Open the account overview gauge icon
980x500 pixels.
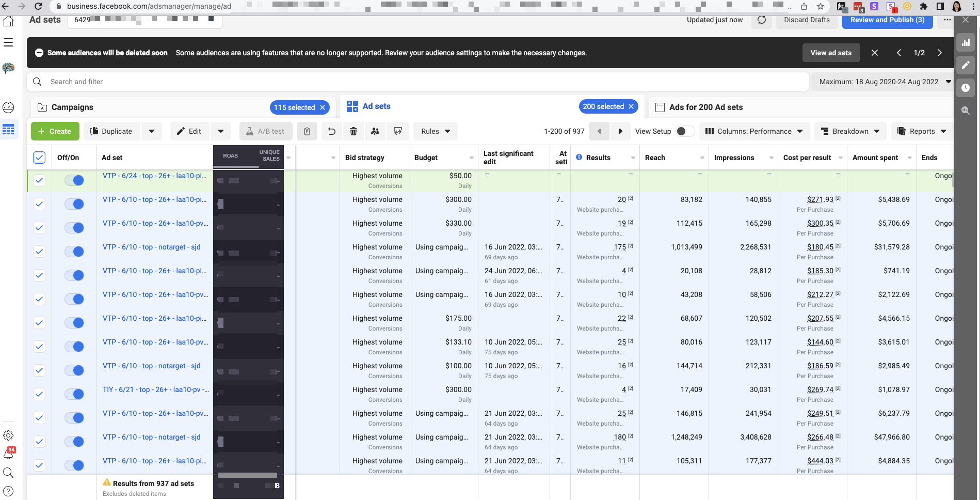click(x=8, y=107)
